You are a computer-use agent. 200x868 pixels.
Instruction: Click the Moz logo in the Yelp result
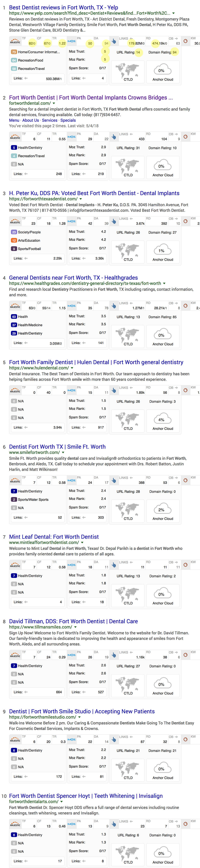coord(72,42)
